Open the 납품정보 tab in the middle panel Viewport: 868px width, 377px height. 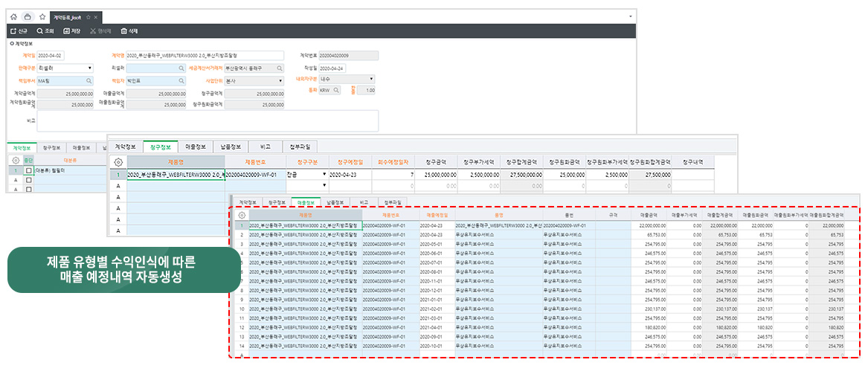[x=231, y=146]
